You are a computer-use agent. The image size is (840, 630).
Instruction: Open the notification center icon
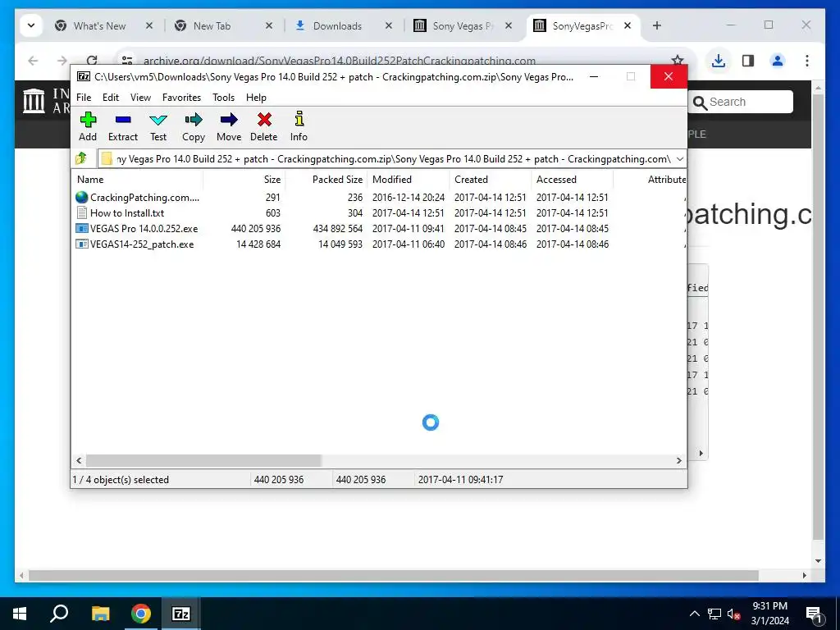pyautogui.click(x=814, y=614)
